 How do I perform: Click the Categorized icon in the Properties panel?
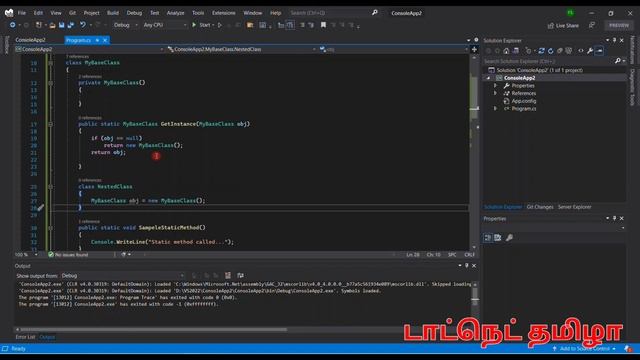click(x=488, y=238)
